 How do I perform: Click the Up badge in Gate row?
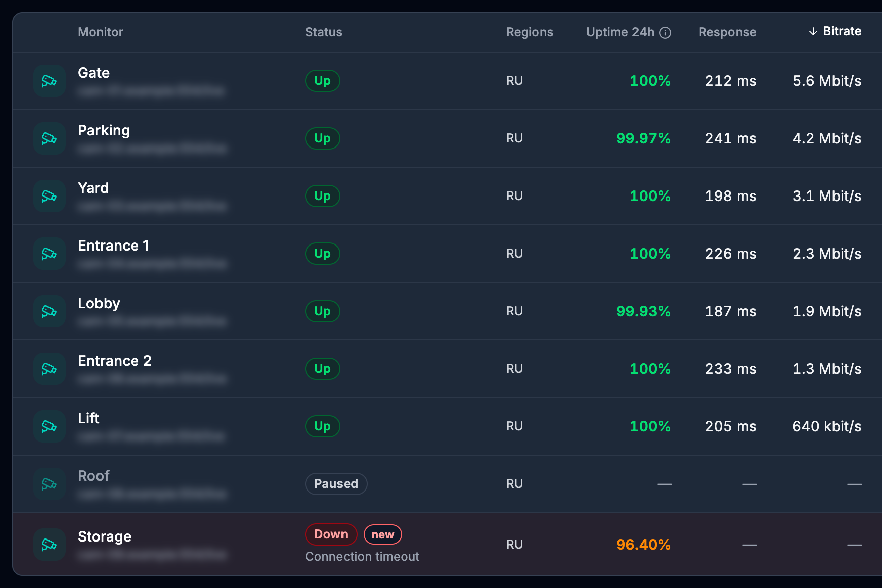tap(322, 81)
